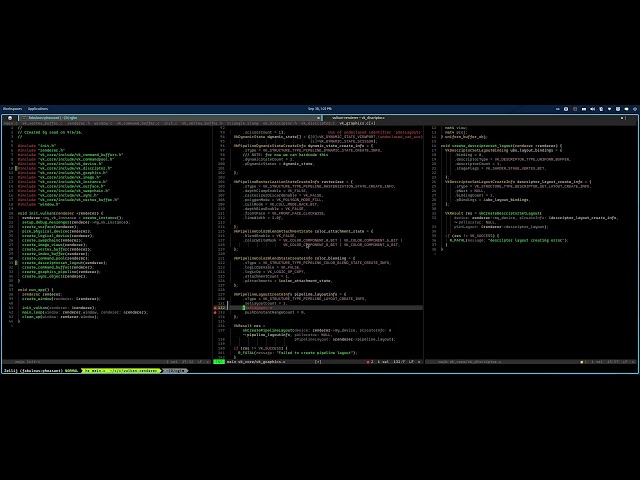
Task: Click the date and time in top panel
Action: click(320, 109)
